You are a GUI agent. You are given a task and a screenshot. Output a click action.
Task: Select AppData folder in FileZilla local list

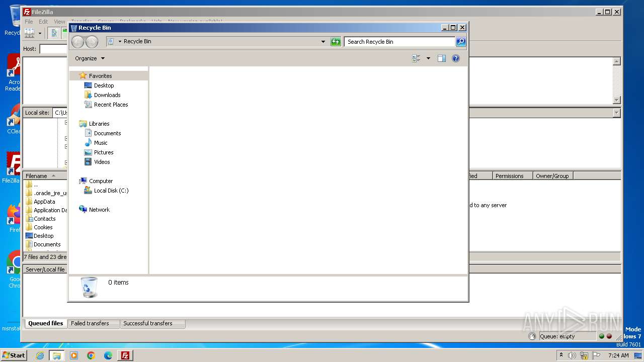pos(44,202)
